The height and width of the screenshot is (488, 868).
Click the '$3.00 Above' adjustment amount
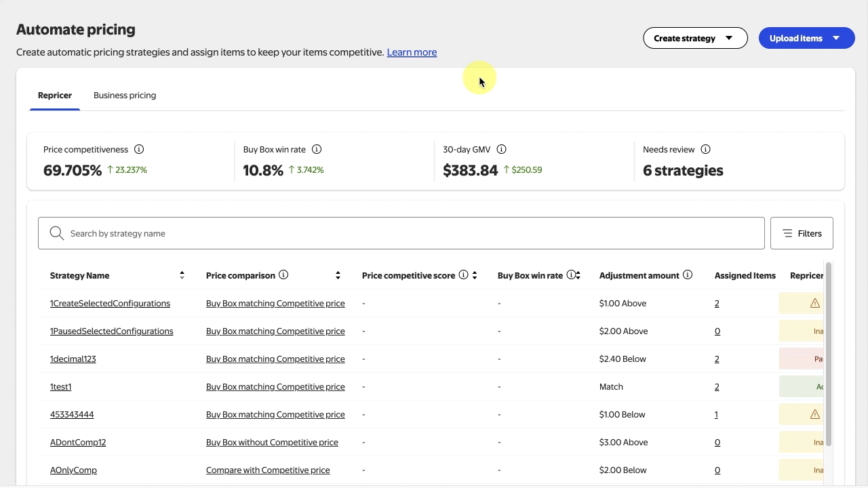coord(623,442)
